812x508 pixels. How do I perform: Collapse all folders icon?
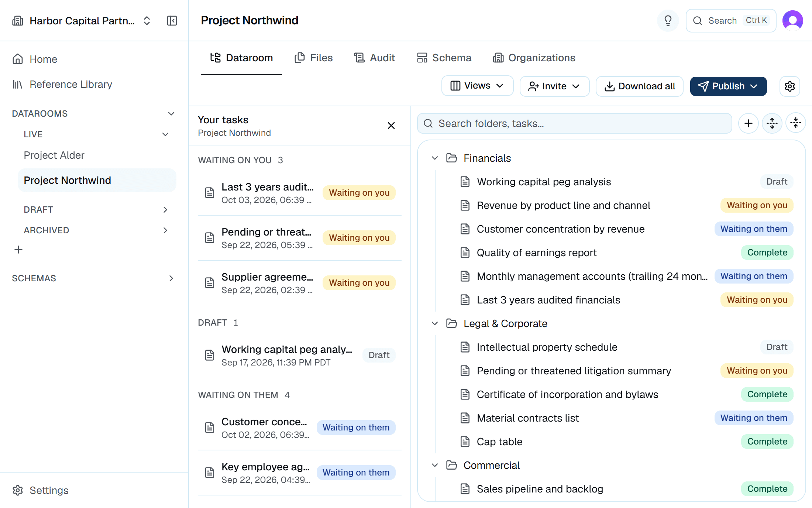pyautogui.click(x=795, y=123)
